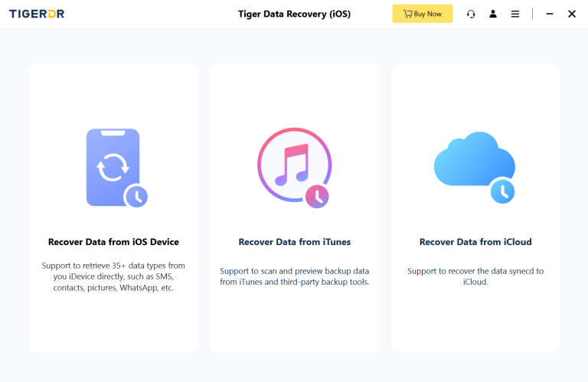The height and width of the screenshot is (382, 588).
Task: Select the Recover Data from iTunes heading
Action: click(x=295, y=242)
